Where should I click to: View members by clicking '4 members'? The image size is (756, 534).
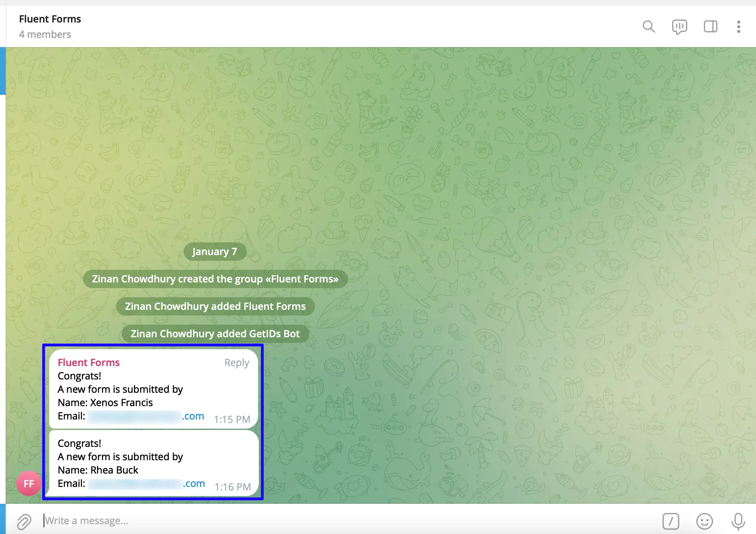pyautogui.click(x=45, y=34)
